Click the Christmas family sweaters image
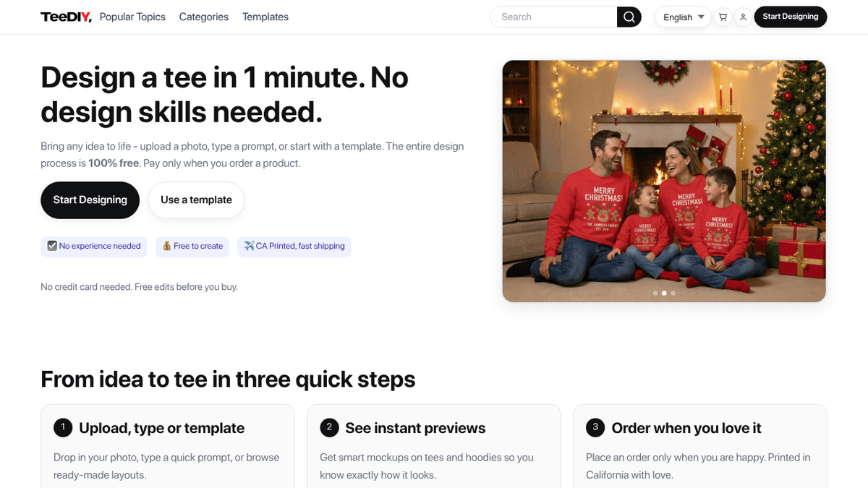This screenshot has height=488, width=868. tap(664, 181)
